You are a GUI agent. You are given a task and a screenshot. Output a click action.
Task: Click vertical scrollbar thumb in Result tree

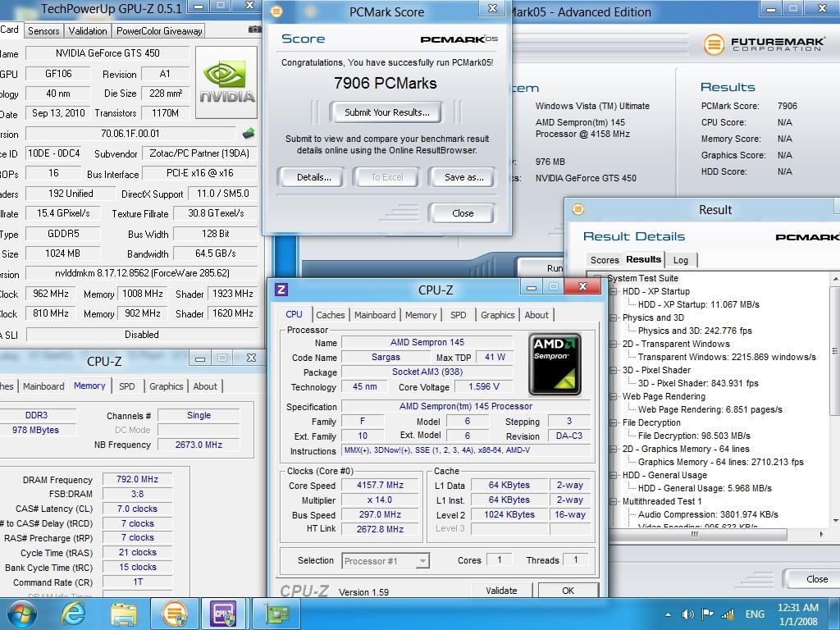pyautogui.click(x=834, y=351)
